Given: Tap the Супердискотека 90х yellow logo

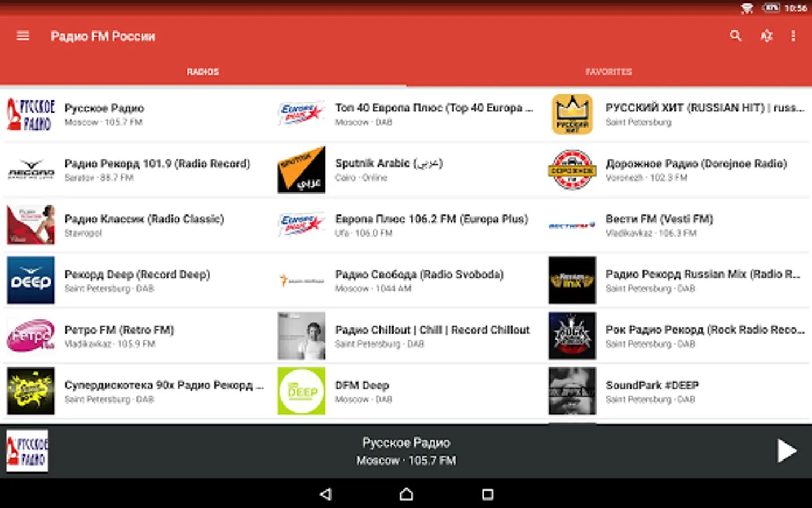Looking at the screenshot, I should (31, 391).
